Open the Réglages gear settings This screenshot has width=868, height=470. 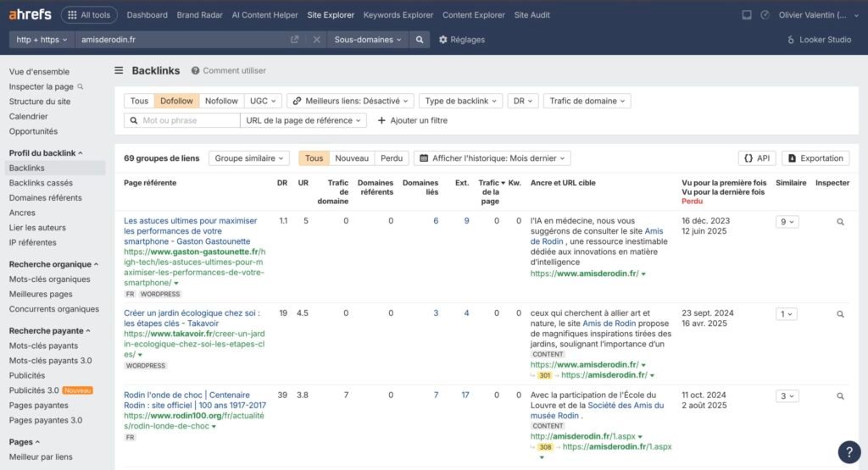point(462,40)
